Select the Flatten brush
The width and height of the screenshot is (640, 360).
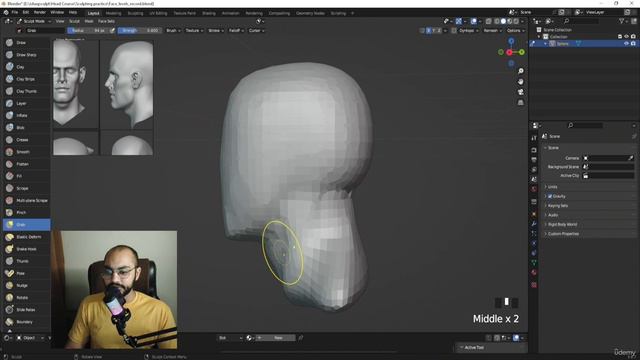click(27, 164)
